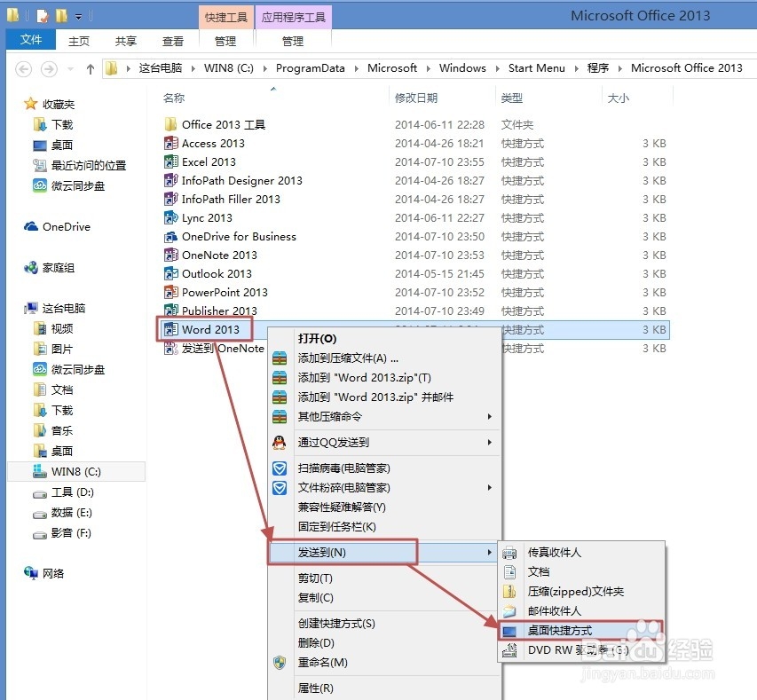Screen dimensions: 757x700
Task: Select the InfoPath Filler 2013 icon
Action: click(171, 199)
